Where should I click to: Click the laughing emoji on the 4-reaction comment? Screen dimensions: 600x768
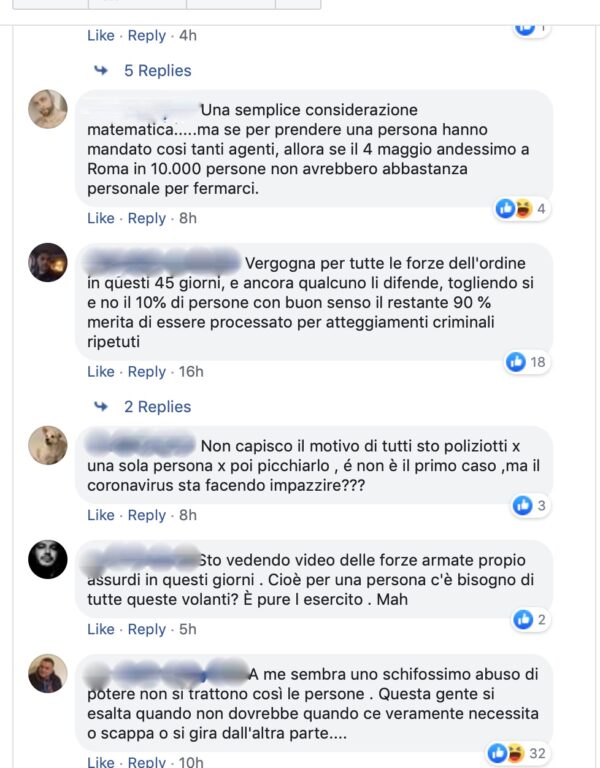pyautogui.click(x=524, y=209)
